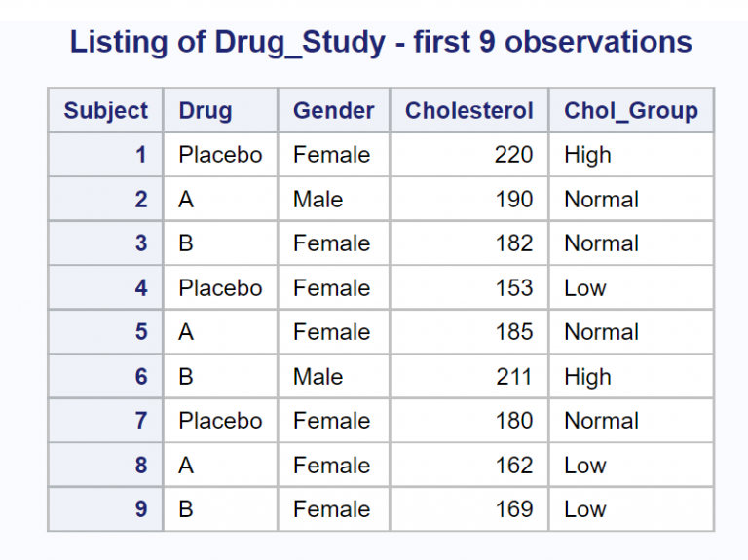Select subject number 4 row header
This screenshot has width=748, height=560.
point(141,288)
